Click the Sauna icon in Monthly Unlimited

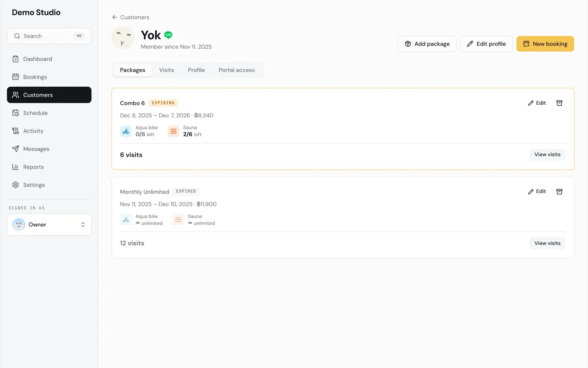[x=178, y=220]
